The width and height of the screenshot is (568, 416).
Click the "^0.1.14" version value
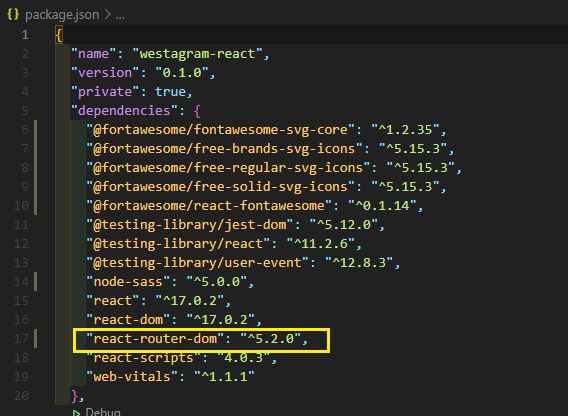tap(383, 206)
